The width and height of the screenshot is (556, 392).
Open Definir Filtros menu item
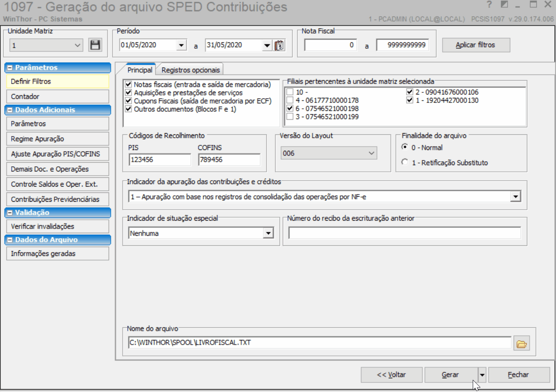pyautogui.click(x=58, y=82)
